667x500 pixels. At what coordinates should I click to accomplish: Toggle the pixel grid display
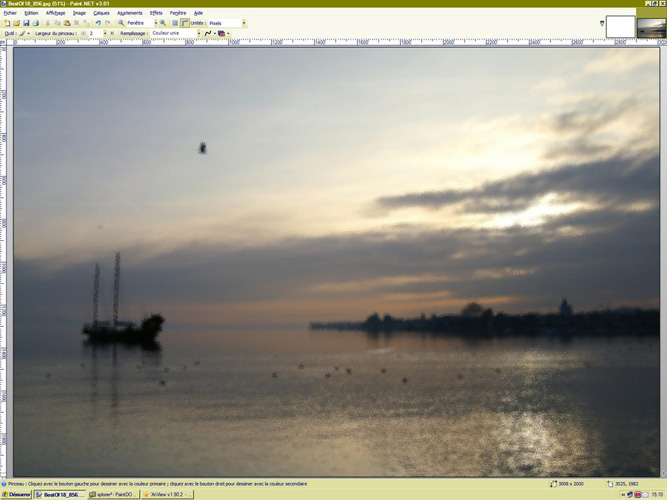point(175,23)
